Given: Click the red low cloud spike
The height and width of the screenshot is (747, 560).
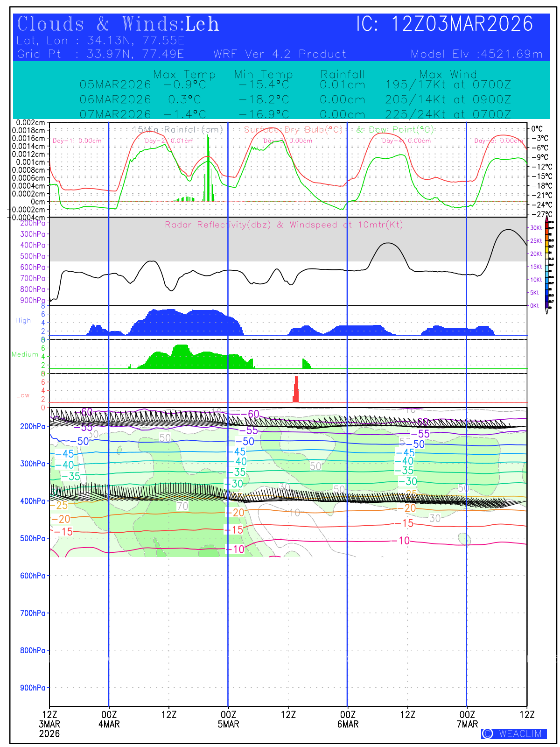Looking at the screenshot, I should tap(296, 390).
